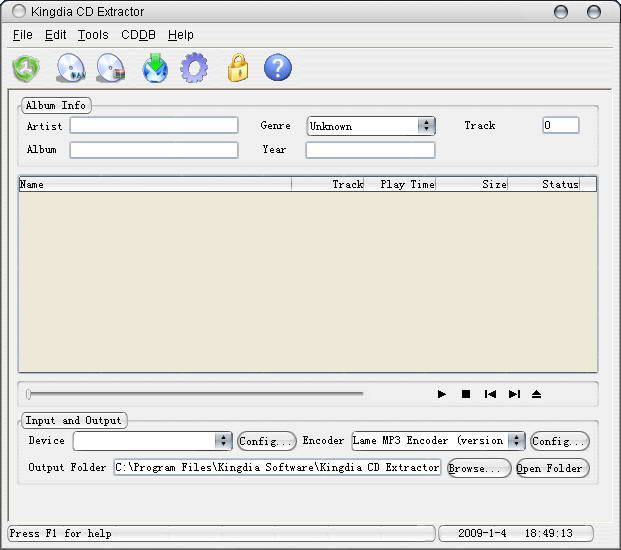Click the Name column header
Viewport: 621px width, 550px height.
coord(155,185)
